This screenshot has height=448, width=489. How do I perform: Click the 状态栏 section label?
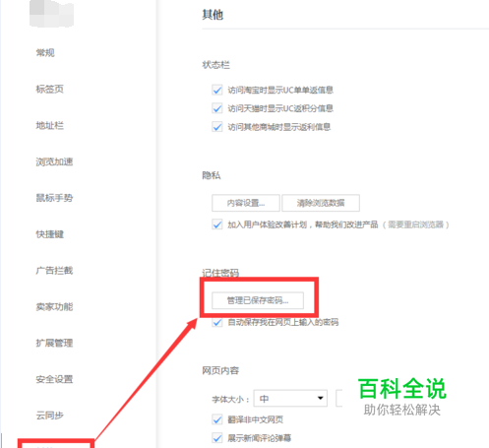215,65
